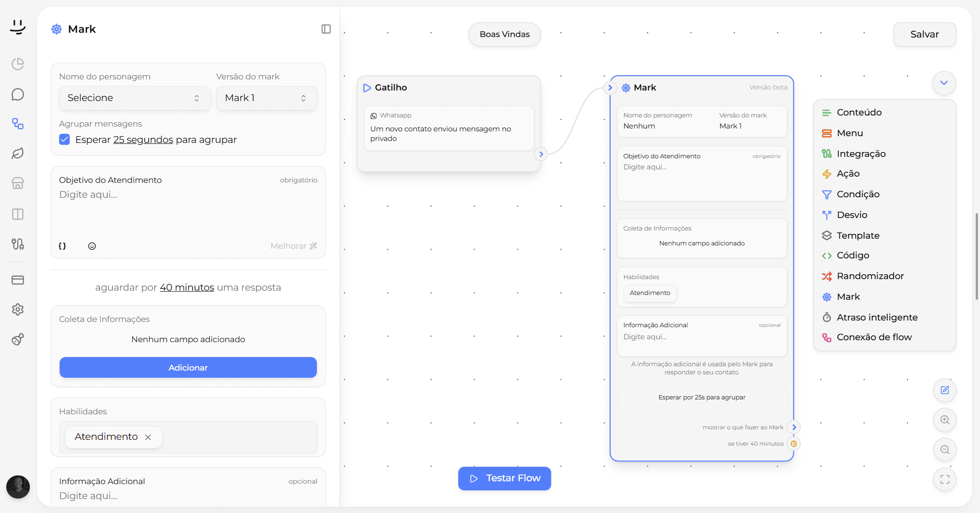Toggle the Esperar para agrupar checkbox
Viewport: 980px width, 513px height.
tap(64, 140)
